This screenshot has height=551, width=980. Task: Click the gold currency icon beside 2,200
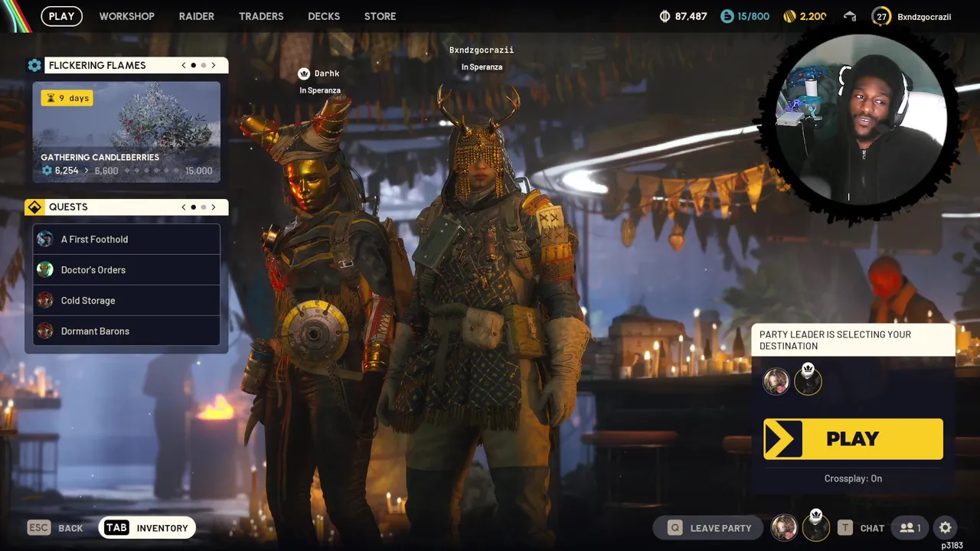click(x=789, y=16)
